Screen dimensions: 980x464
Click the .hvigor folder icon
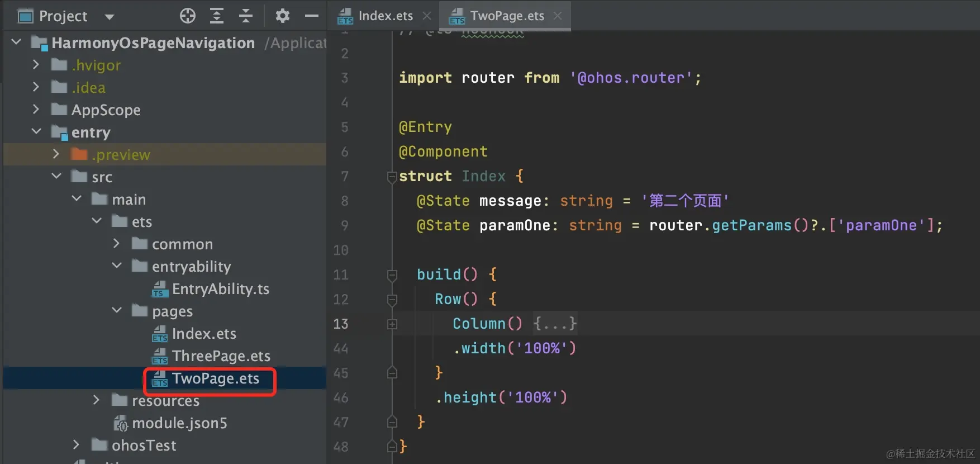(59, 65)
